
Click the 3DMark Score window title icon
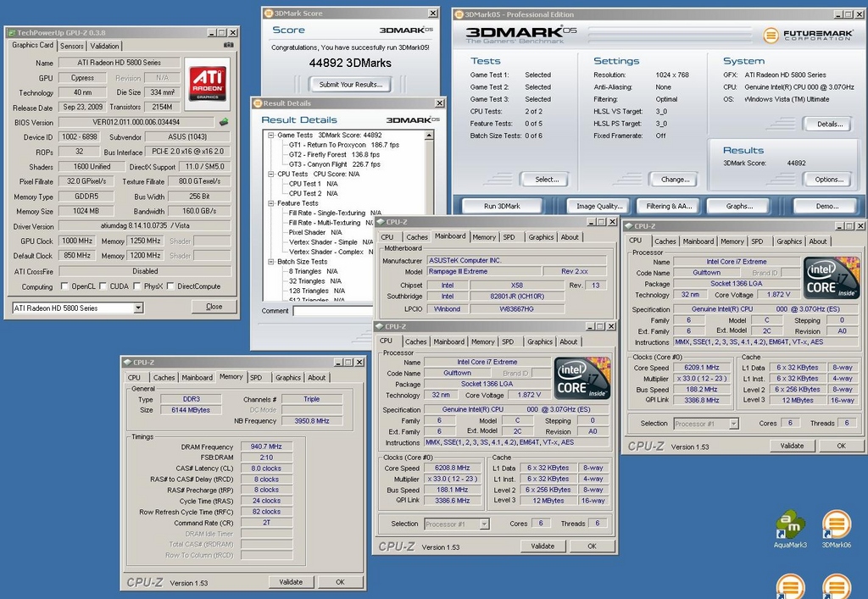click(269, 14)
